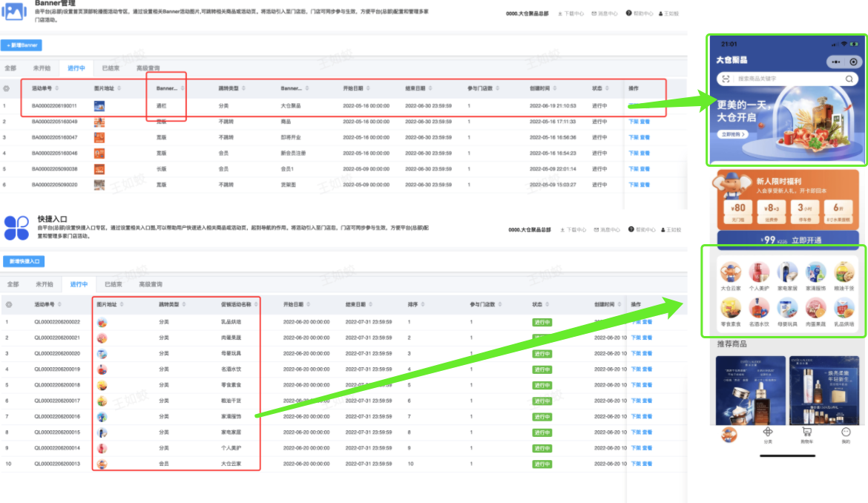Tap the scan icon in mobile search bar
Screen dimensions: 868x503
point(726,79)
